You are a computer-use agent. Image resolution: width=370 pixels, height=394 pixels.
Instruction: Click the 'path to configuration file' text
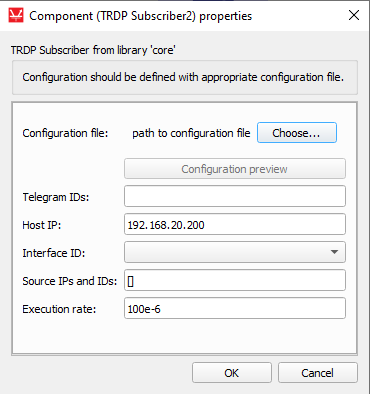tap(191, 133)
